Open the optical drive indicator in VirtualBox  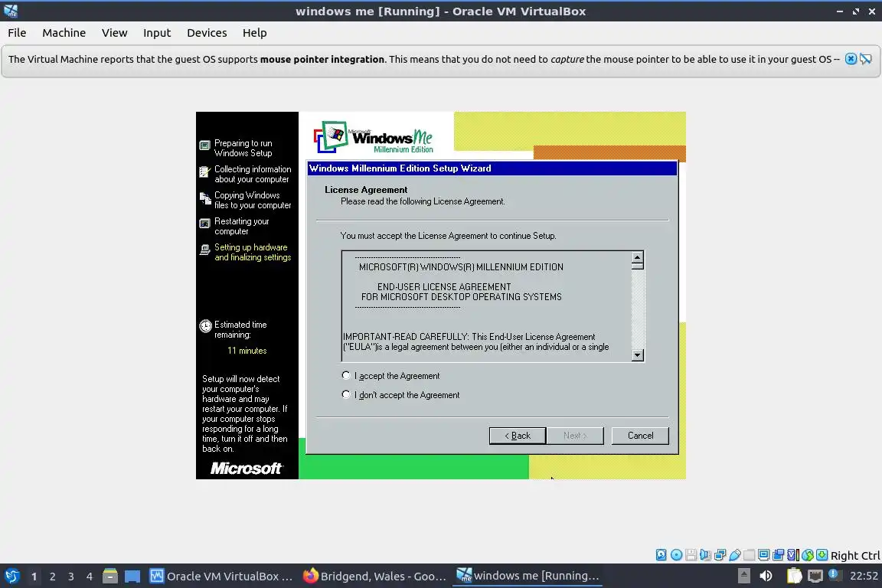676,555
